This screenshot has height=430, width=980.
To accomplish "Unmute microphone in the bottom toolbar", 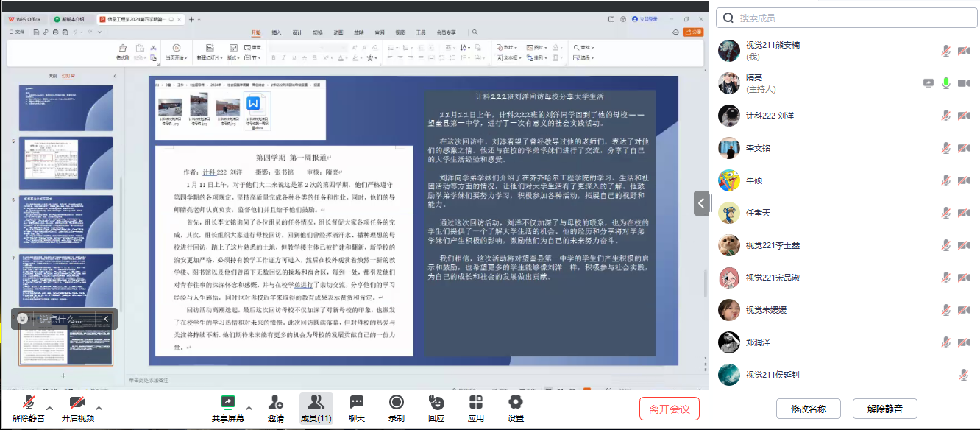I will (29, 402).
